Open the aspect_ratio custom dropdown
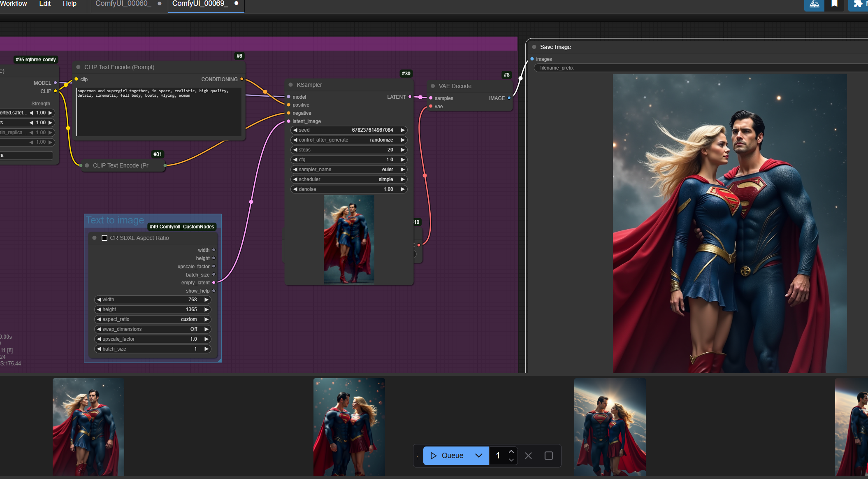The height and width of the screenshot is (479, 868). (153, 319)
